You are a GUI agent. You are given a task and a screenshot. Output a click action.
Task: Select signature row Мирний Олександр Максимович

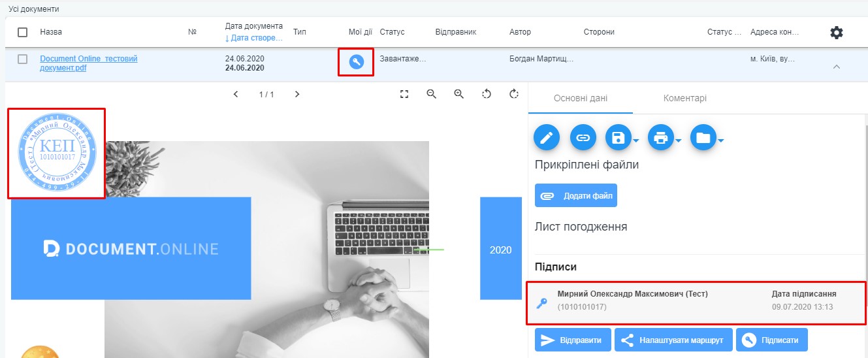click(696, 303)
